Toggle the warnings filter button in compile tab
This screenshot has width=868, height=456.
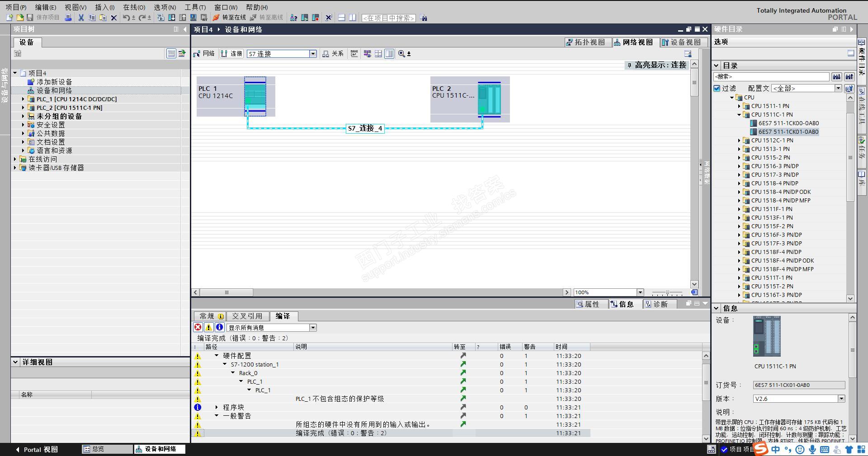pyautogui.click(x=209, y=327)
